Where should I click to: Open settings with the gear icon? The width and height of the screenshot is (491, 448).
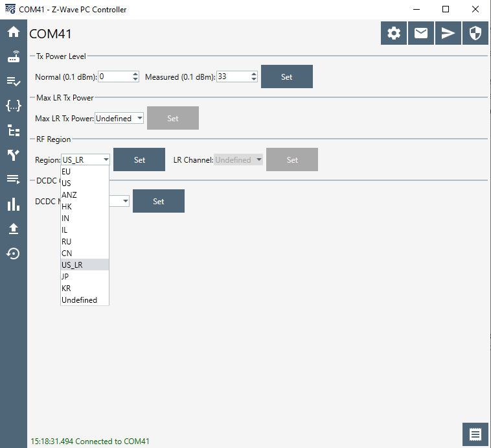394,33
